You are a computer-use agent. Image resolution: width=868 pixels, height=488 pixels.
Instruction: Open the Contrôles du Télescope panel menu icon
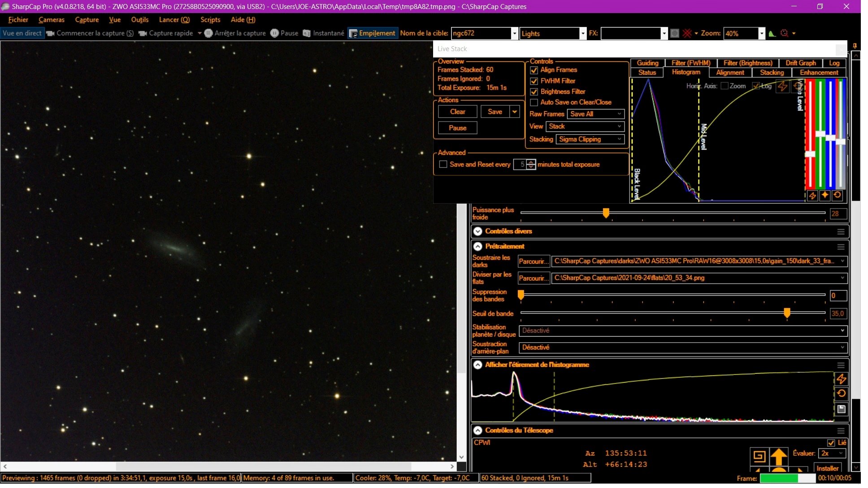point(841,431)
